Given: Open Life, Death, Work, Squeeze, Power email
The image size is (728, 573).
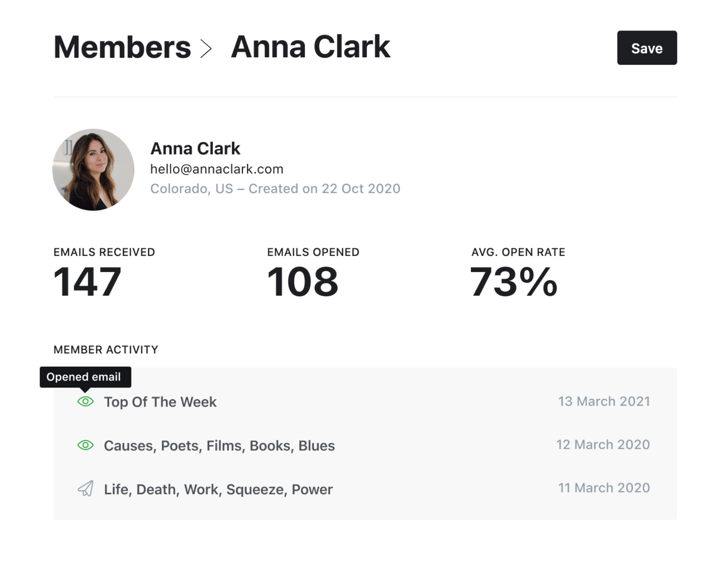Looking at the screenshot, I should point(218,489).
